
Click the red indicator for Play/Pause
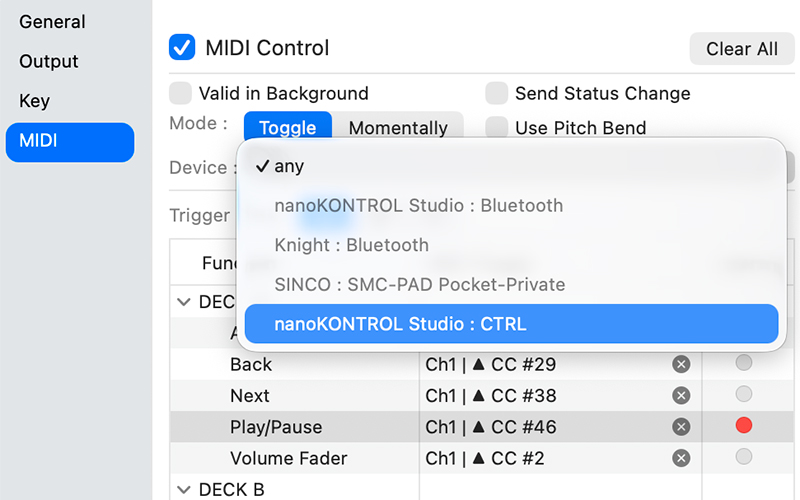(x=743, y=426)
